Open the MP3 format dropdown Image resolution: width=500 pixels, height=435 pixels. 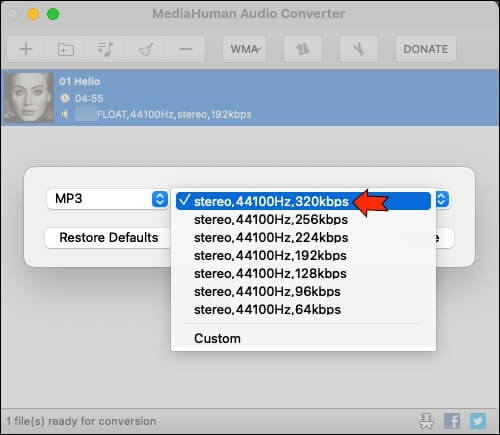coord(107,199)
